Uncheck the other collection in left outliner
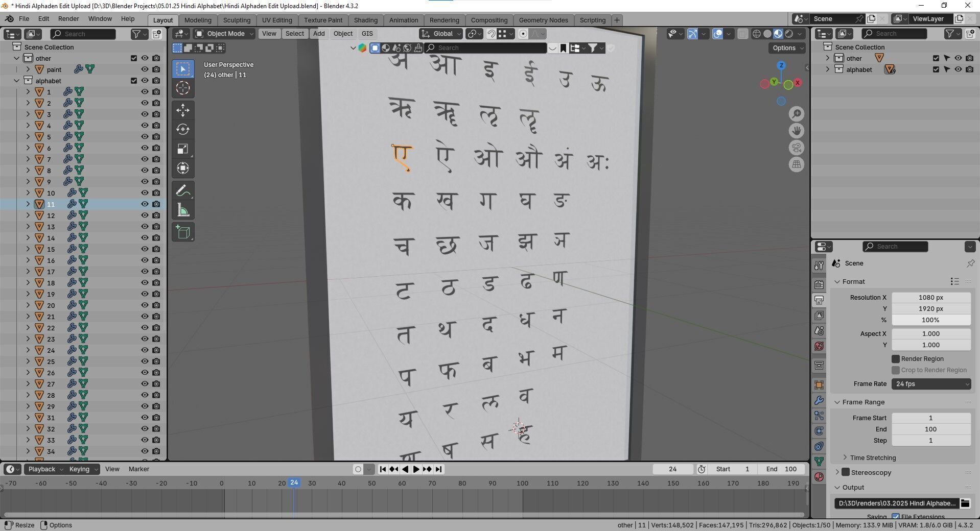 tap(134, 58)
